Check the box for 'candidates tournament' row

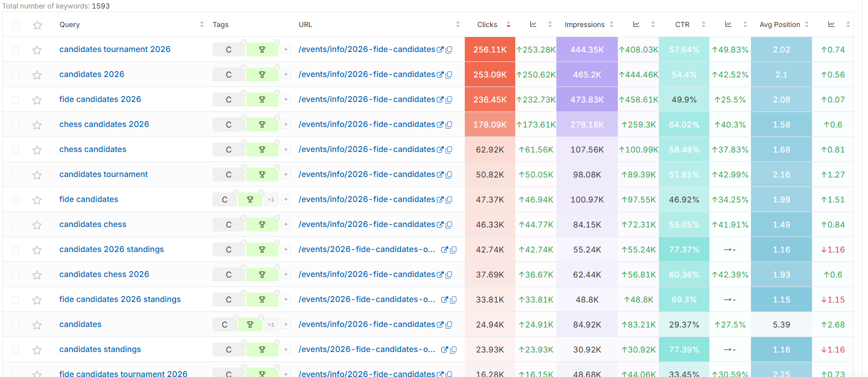(16, 175)
